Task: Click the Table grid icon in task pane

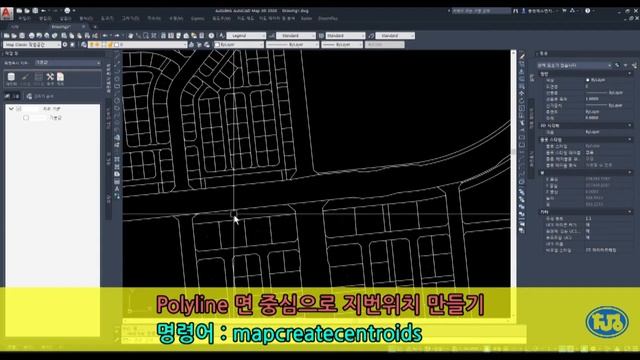Action: [x=38, y=78]
